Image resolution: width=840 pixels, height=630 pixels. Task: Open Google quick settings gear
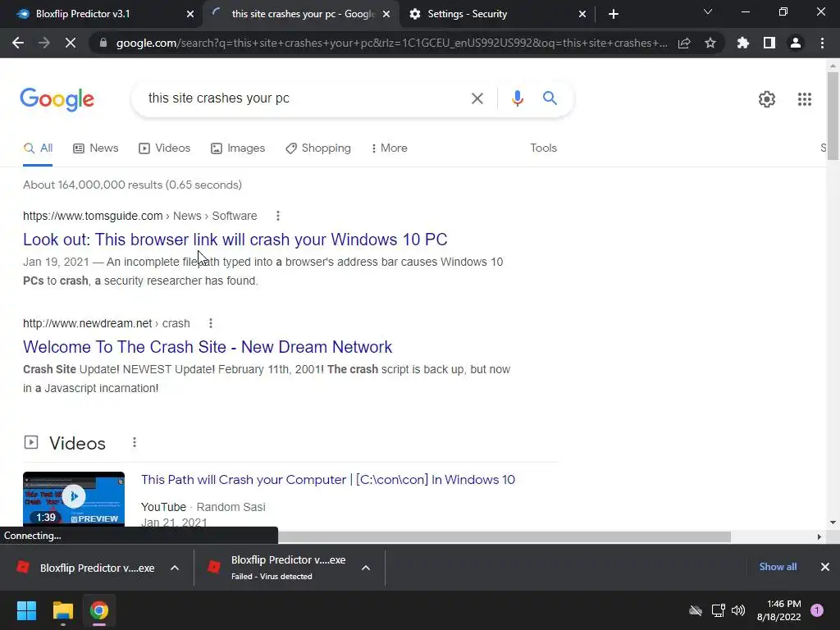pos(767,99)
